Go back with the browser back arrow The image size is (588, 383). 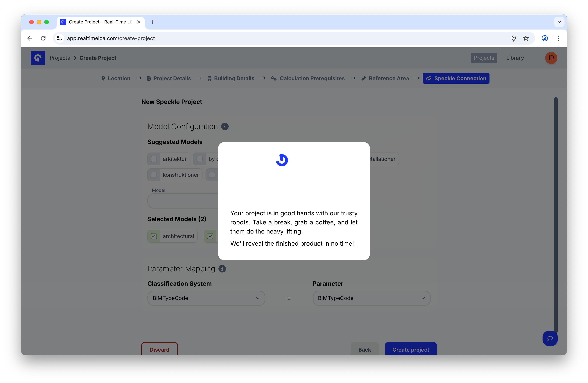coord(30,38)
